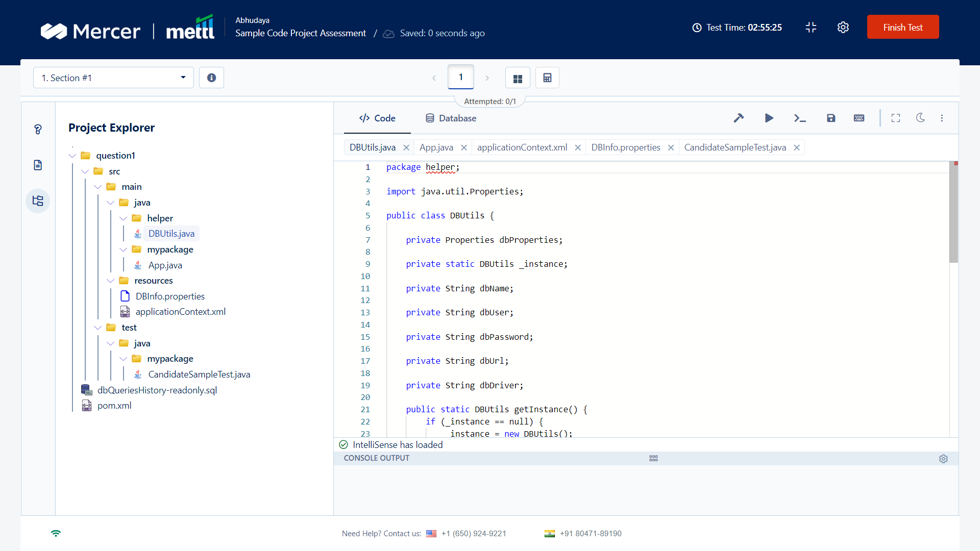Viewport: 980px width, 551px height.
Task: Close the applicationContext.xml tab
Action: point(578,147)
